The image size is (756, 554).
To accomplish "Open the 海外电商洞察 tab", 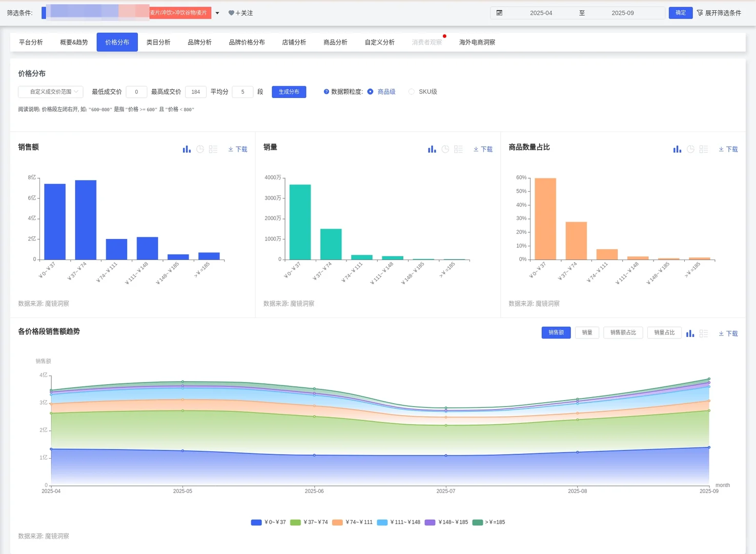I will [x=477, y=42].
